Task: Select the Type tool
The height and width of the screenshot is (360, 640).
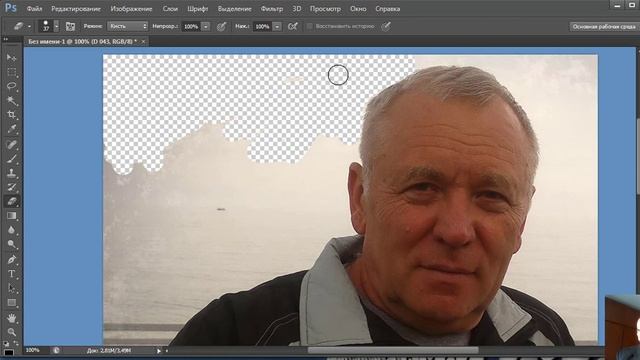Action: (11, 274)
